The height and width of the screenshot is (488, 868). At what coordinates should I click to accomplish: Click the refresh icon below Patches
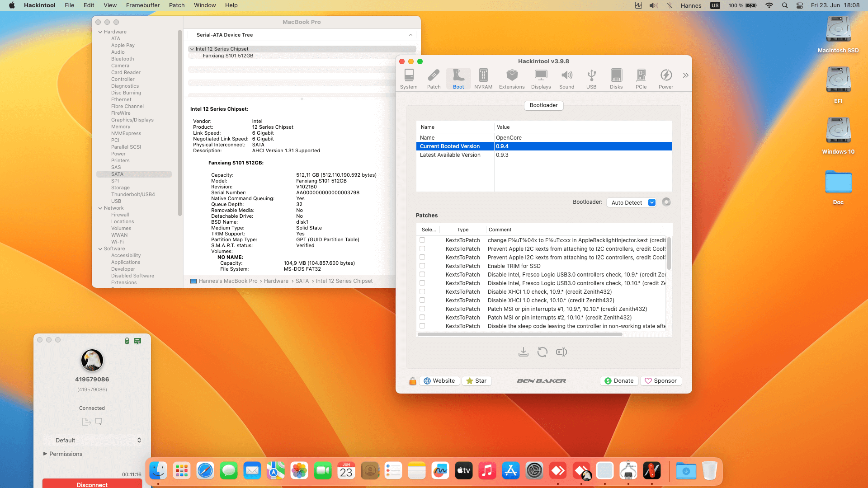[542, 352]
